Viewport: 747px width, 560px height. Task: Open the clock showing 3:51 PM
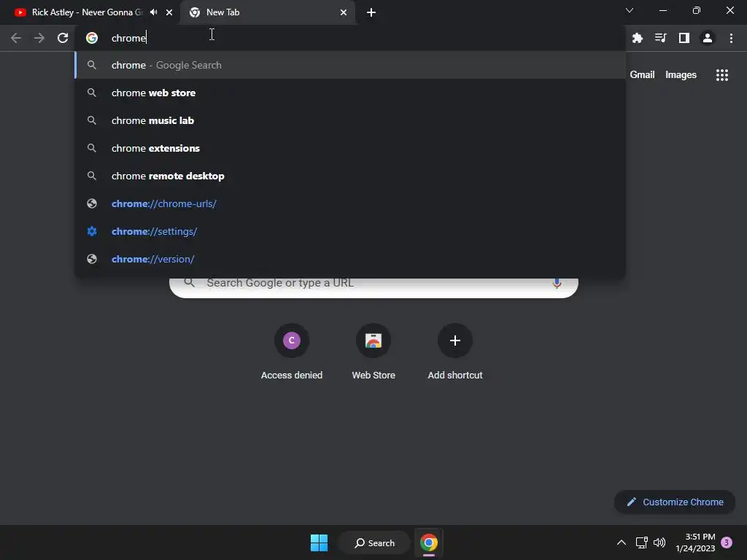[x=695, y=542]
